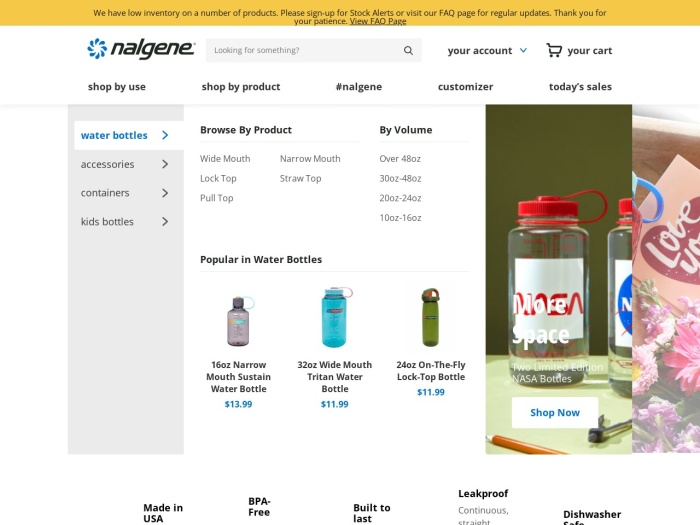Click the 'By Volume' heading
This screenshot has height=525, width=700.
pyautogui.click(x=406, y=130)
